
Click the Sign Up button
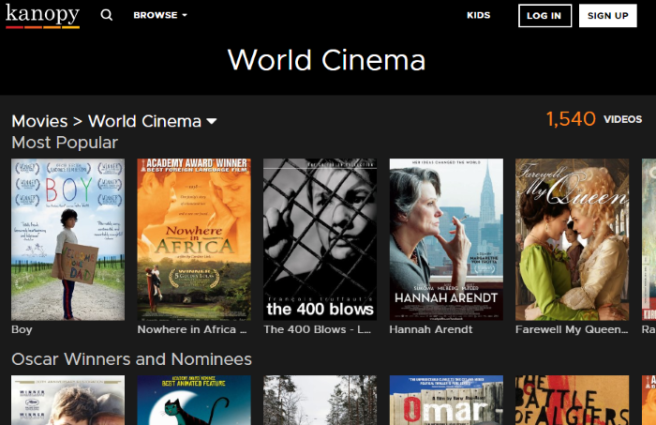point(607,16)
